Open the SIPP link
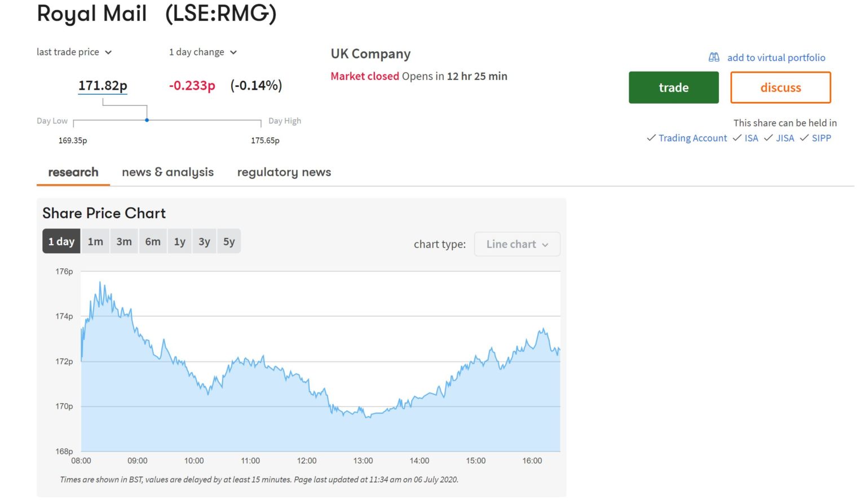866x504 pixels. tap(821, 138)
